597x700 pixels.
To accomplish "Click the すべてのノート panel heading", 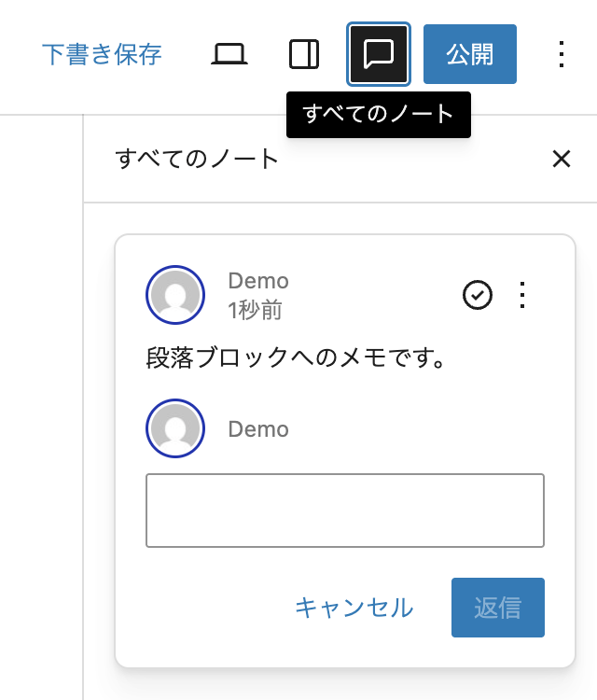I will click(197, 159).
